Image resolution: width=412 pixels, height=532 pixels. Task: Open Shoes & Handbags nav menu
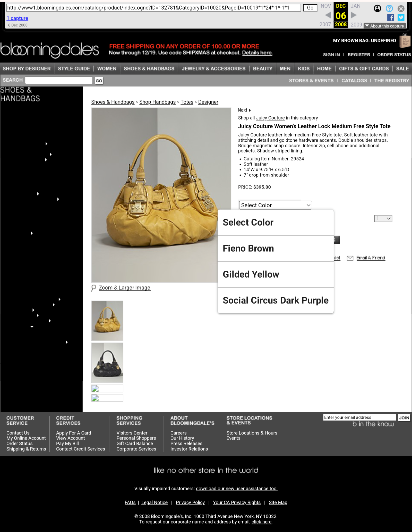click(x=149, y=68)
